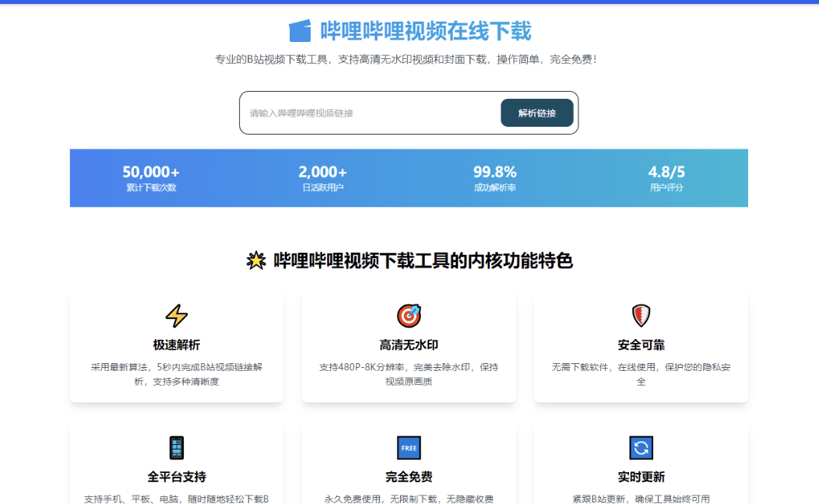Click description 支持手机、平板、电脑
This screenshot has width=819, height=504.
[177, 499]
